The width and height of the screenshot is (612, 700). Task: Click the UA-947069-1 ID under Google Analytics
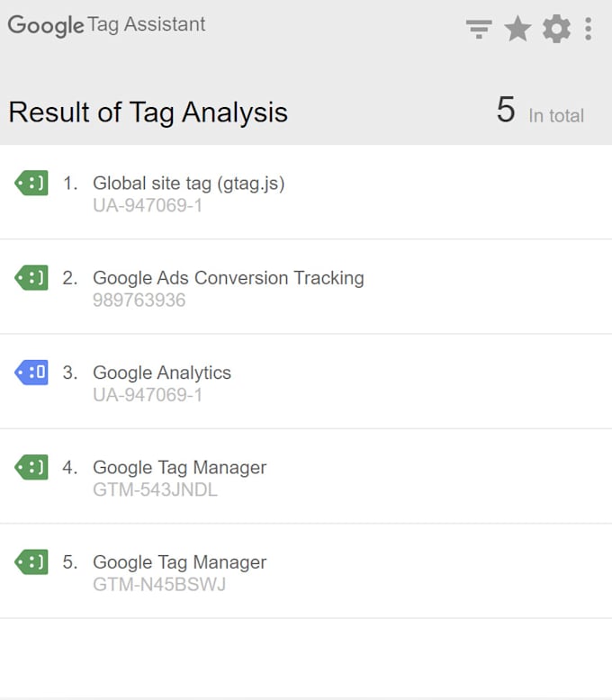click(148, 395)
